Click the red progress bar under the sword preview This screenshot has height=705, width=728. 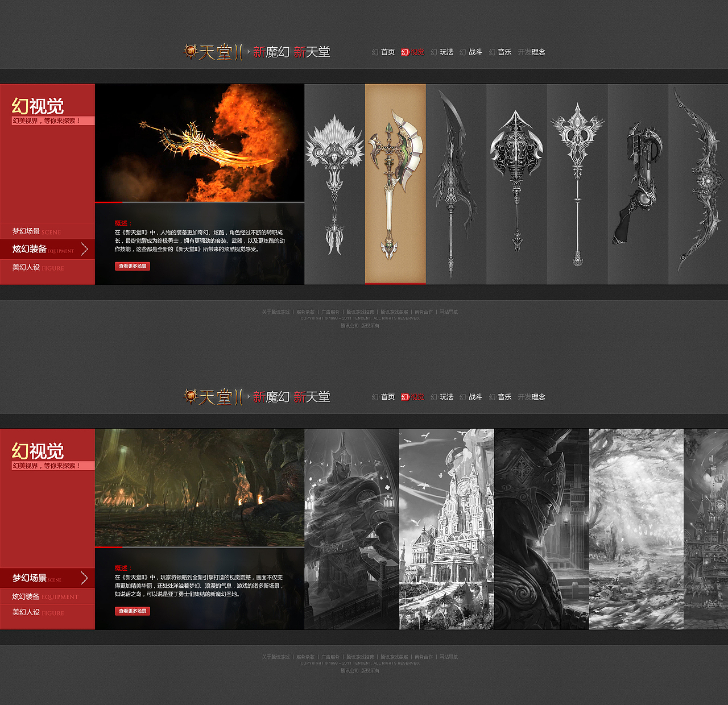(x=109, y=202)
